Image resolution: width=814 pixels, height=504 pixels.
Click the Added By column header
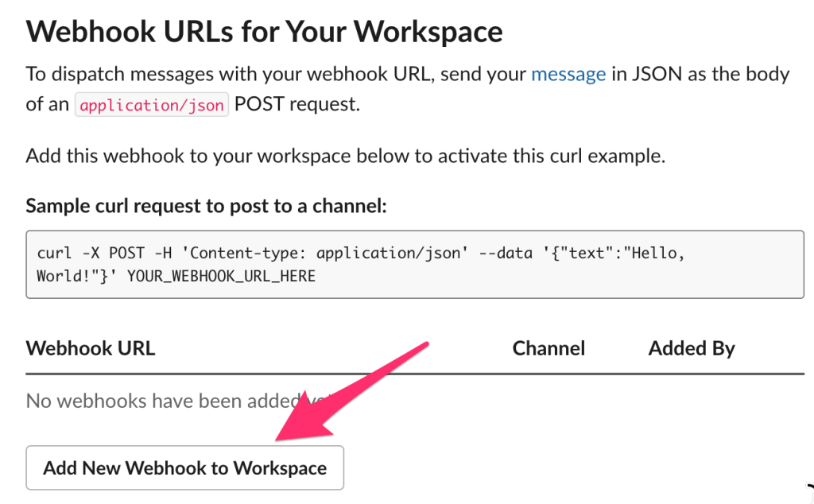click(691, 348)
